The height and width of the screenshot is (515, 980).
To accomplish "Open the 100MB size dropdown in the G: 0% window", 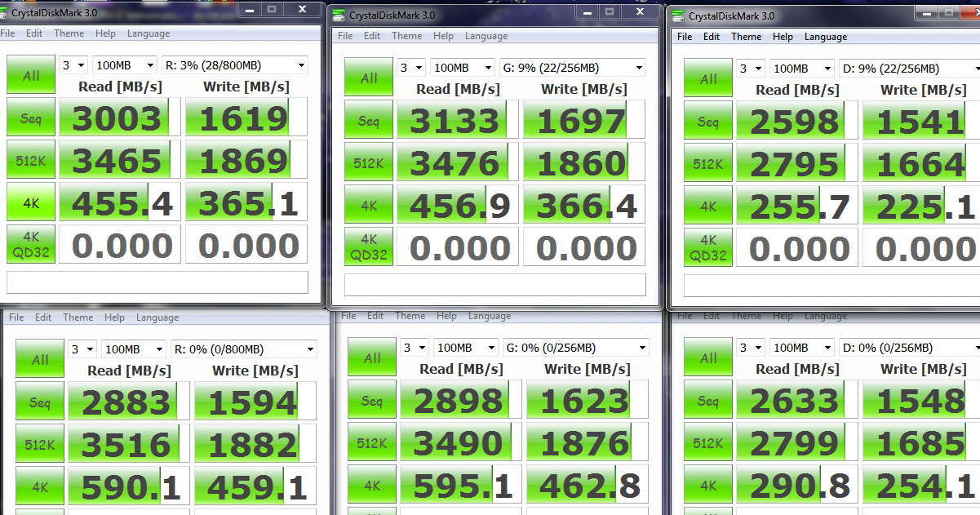I will 466,347.
